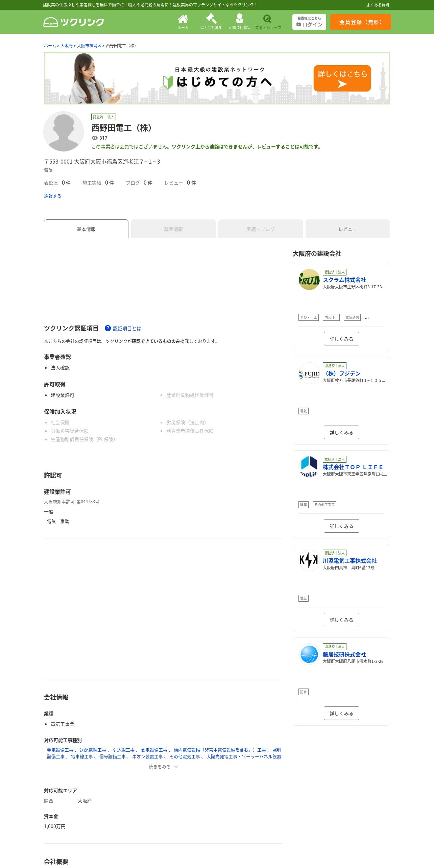Click 信号設備工事 link
The image size is (434, 868).
(x=113, y=756)
